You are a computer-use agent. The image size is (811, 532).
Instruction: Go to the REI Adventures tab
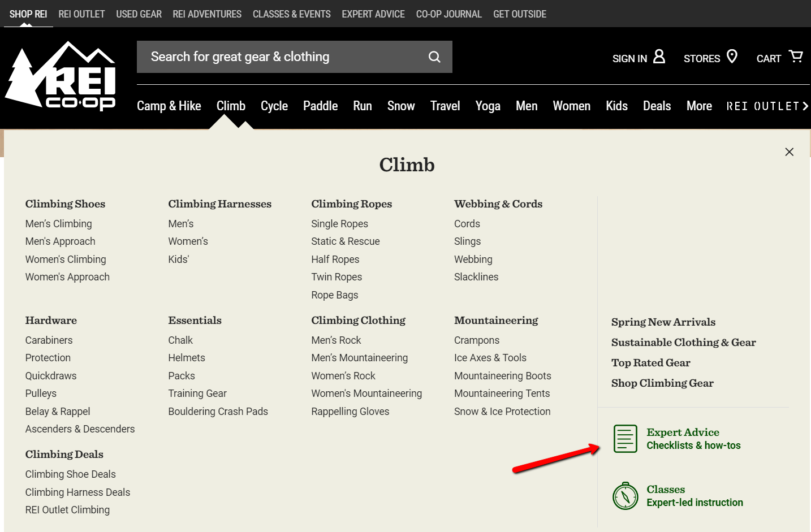point(207,14)
